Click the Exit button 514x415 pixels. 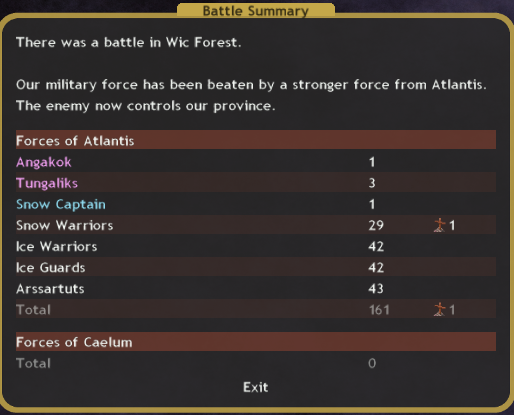(255, 387)
